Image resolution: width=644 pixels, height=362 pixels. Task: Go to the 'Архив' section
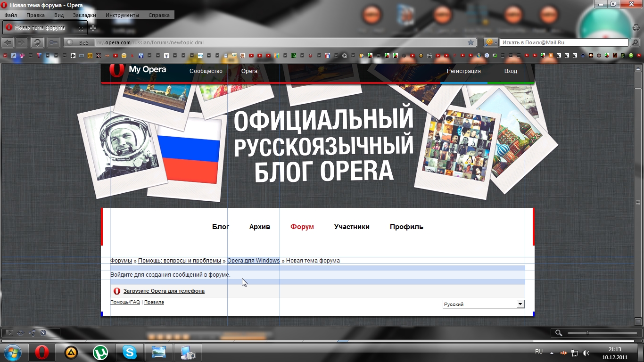point(260,227)
